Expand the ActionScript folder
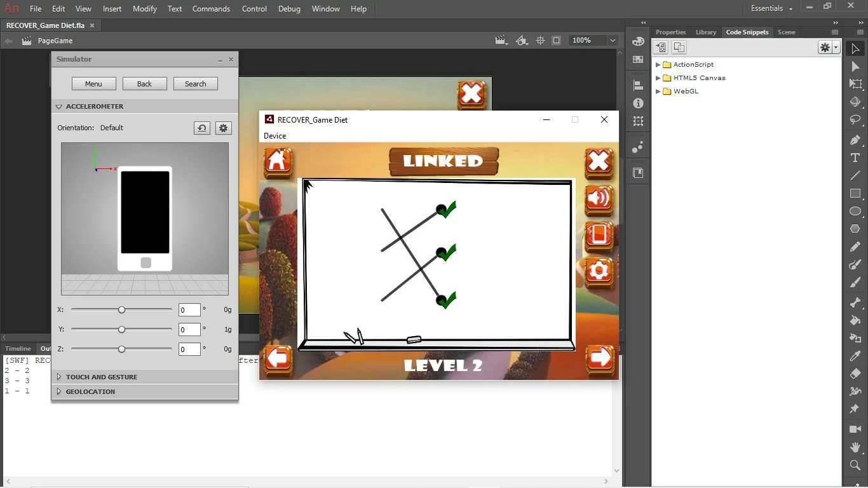This screenshot has height=488, width=868. 658,65
